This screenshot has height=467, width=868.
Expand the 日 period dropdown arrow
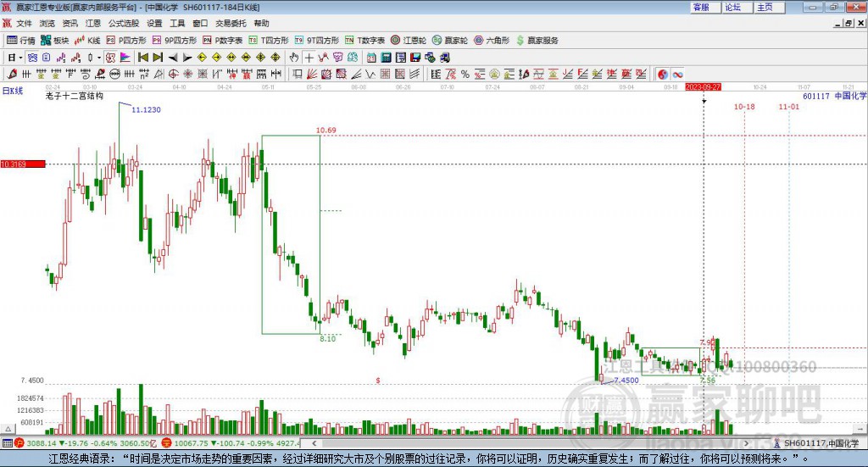(20, 58)
